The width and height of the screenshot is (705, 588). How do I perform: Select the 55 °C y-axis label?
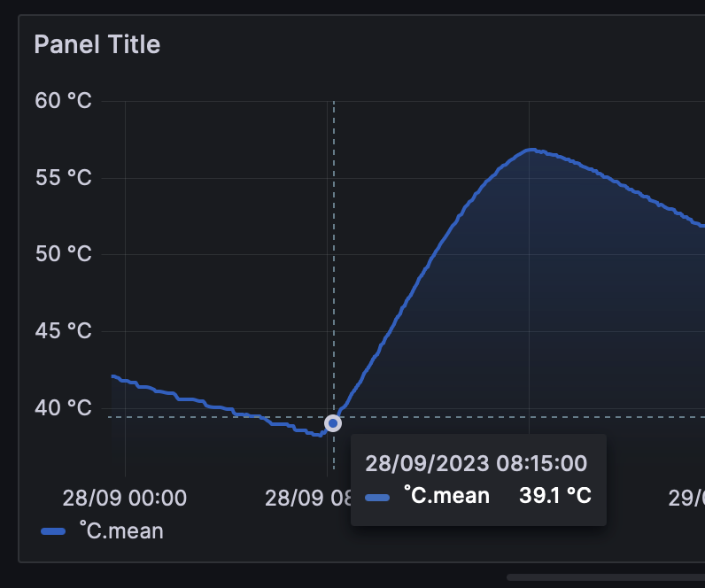[x=64, y=178]
